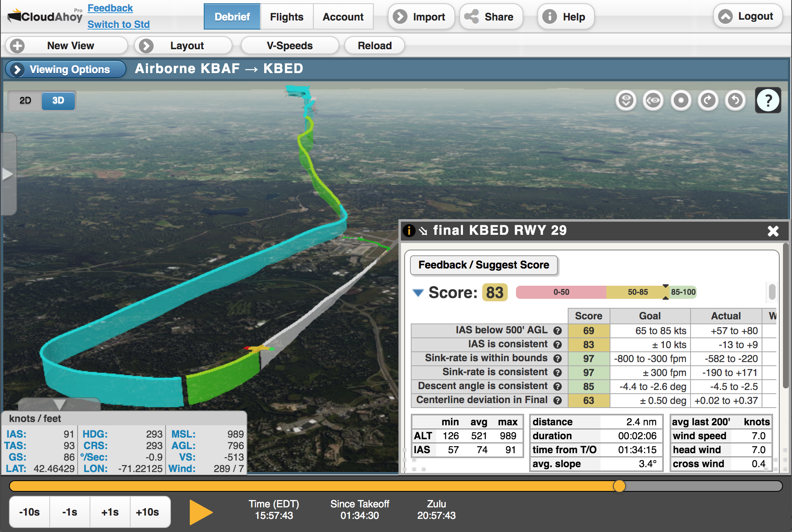Click the Logout arrow icon

click(725, 16)
